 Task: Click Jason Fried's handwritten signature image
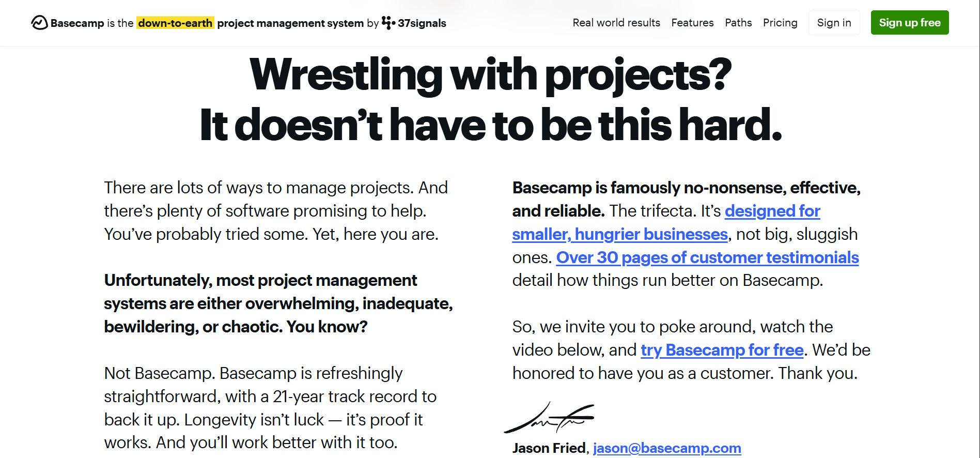point(549,418)
